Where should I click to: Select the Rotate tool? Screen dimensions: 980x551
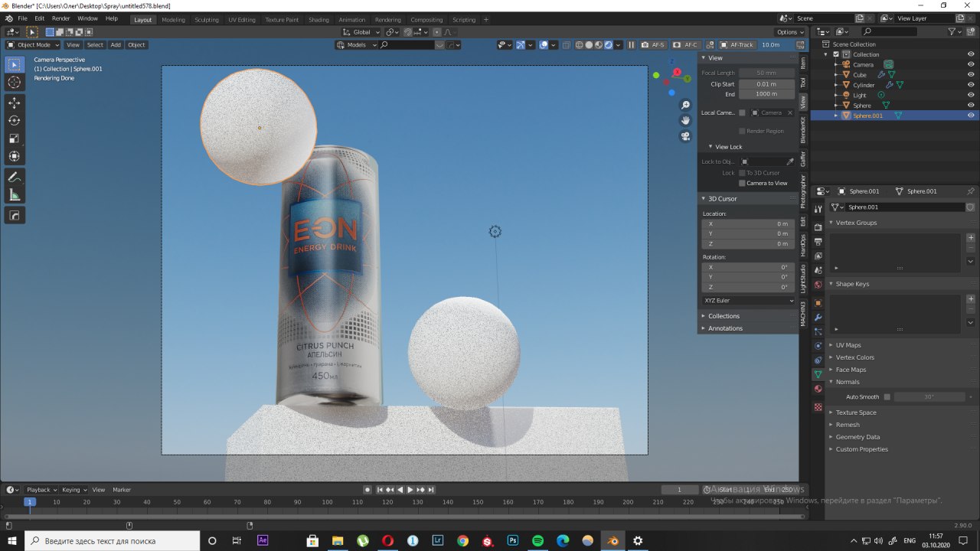click(x=15, y=121)
